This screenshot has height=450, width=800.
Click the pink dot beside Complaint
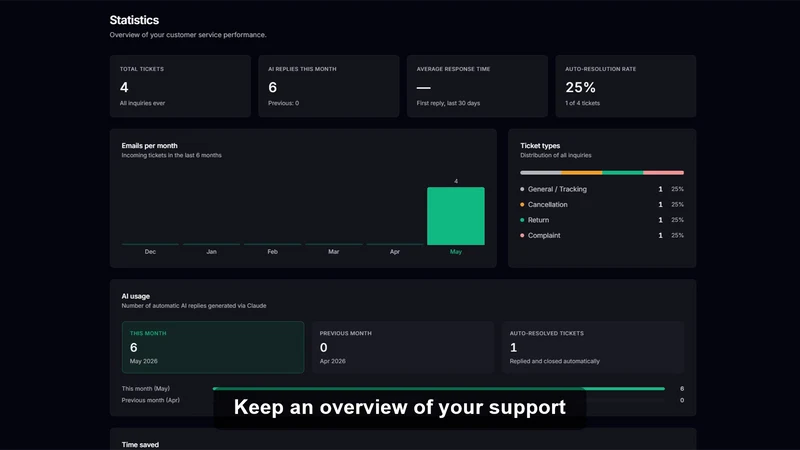click(x=522, y=235)
